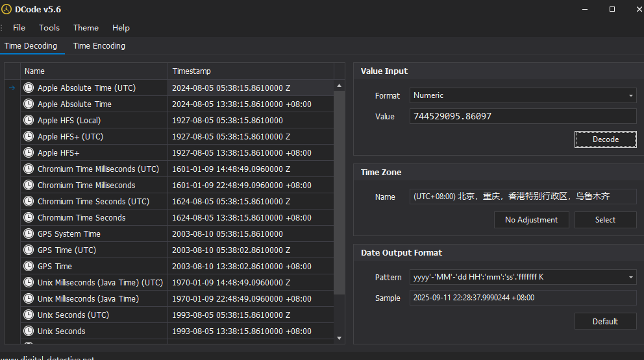Click the time zone Select button
The width and height of the screenshot is (644, 360).
tap(606, 220)
